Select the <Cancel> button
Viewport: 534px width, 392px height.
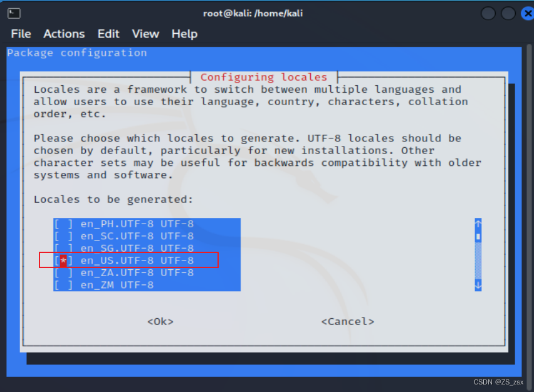(x=348, y=322)
